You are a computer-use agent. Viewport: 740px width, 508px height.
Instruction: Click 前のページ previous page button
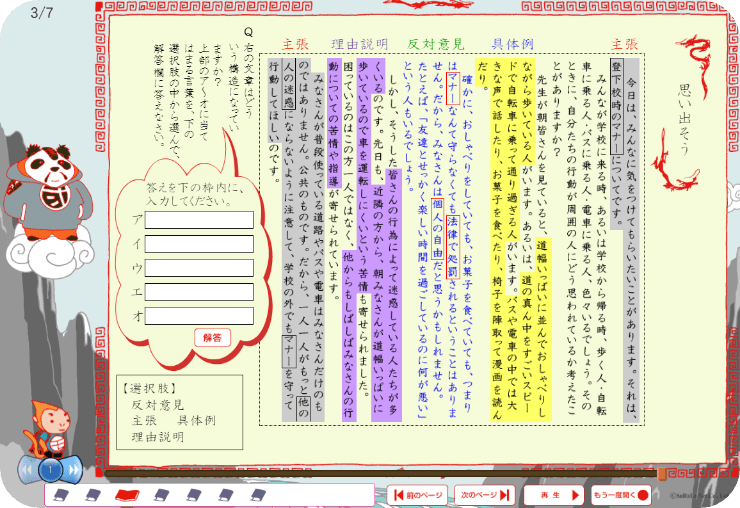420,494
